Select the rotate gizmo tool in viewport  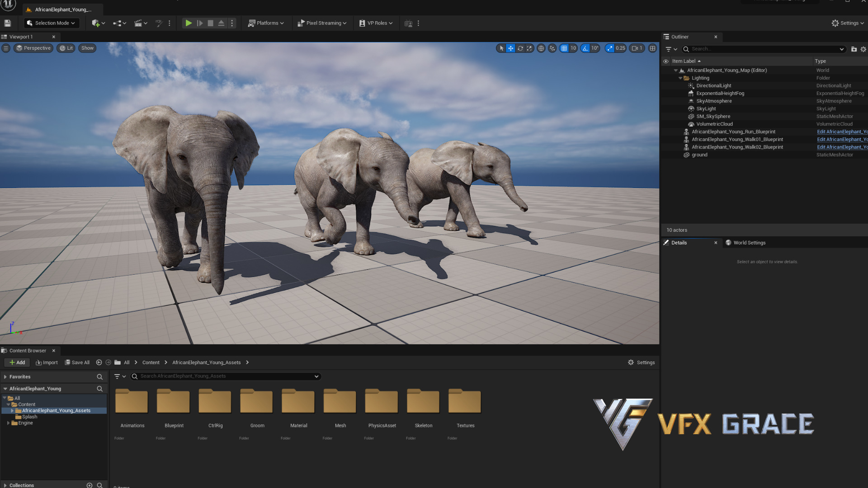click(520, 48)
